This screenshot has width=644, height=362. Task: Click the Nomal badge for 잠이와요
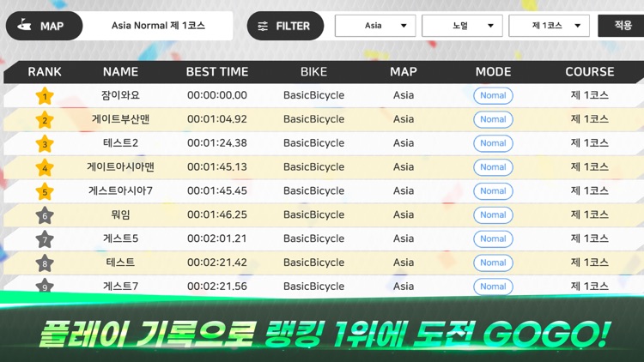(x=493, y=95)
